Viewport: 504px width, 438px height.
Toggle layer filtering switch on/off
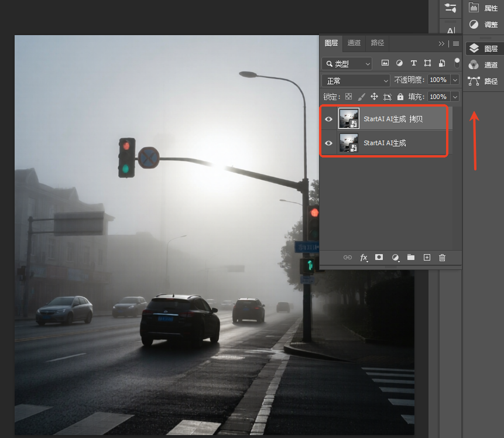point(457,63)
